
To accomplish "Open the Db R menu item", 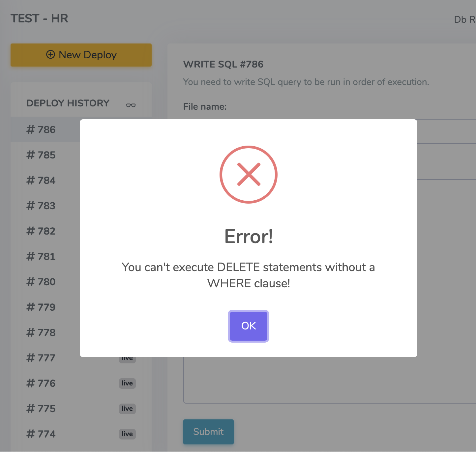I will pos(464,20).
